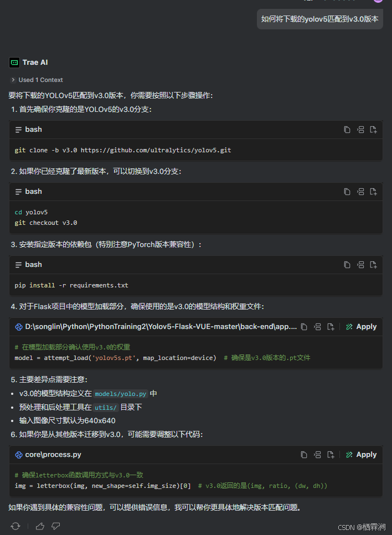Click the Python file icon beside core\process.py
Image resolution: width=392 pixels, height=535 pixels.
[19, 455]
